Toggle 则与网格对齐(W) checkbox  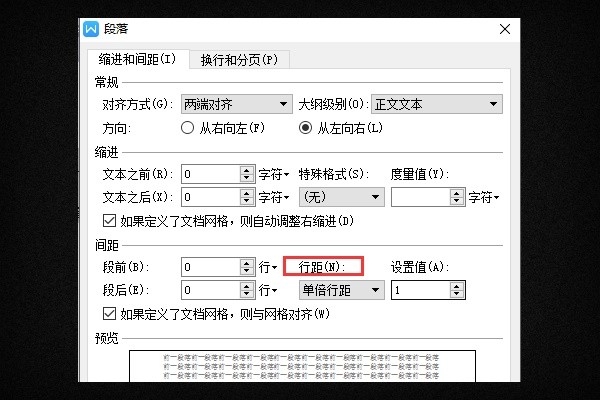tap(109, 313)
